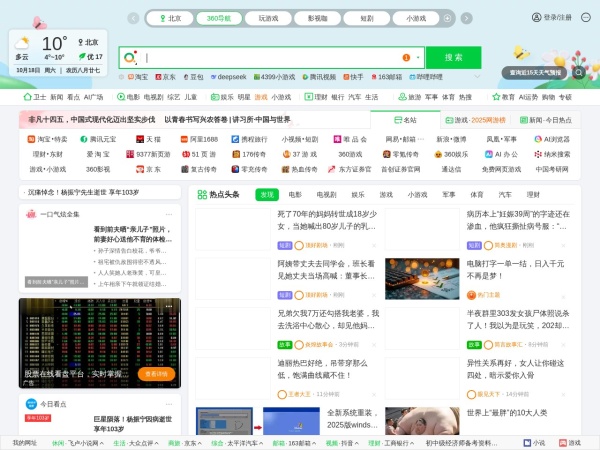The width and height of the screenshot is (600, 450).
Task: Click the 卫士 home icon in nav bar
Action: (x=28, y=97)
